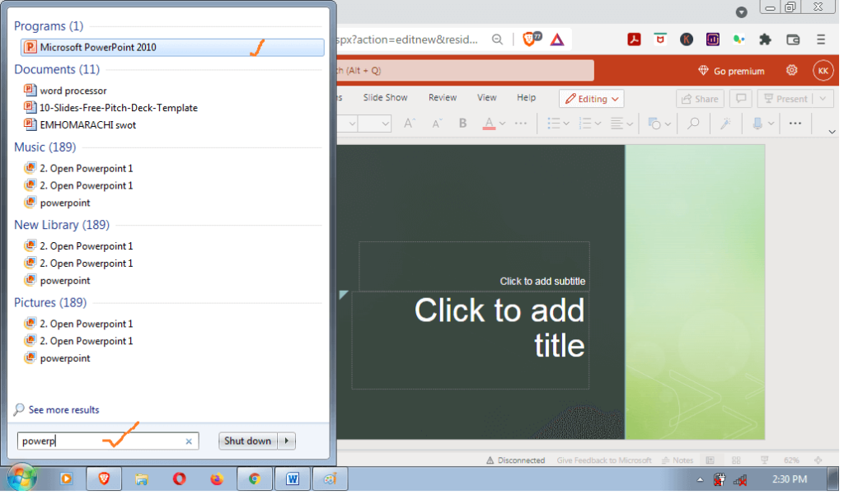Screen dimensions: 844x504
Task: Click the browser tab search down arrow
Action: tap(741, 12)
